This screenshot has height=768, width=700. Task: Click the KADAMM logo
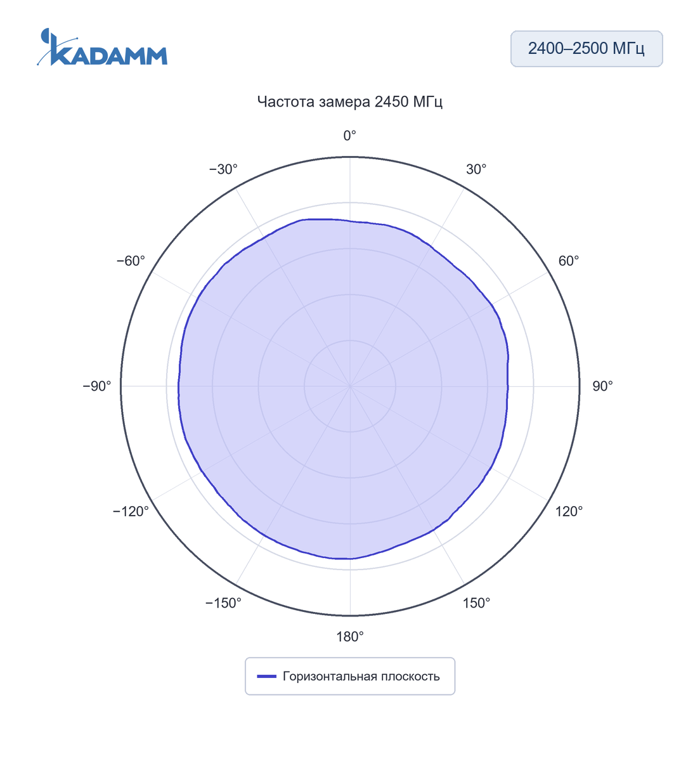click(102, 48)
